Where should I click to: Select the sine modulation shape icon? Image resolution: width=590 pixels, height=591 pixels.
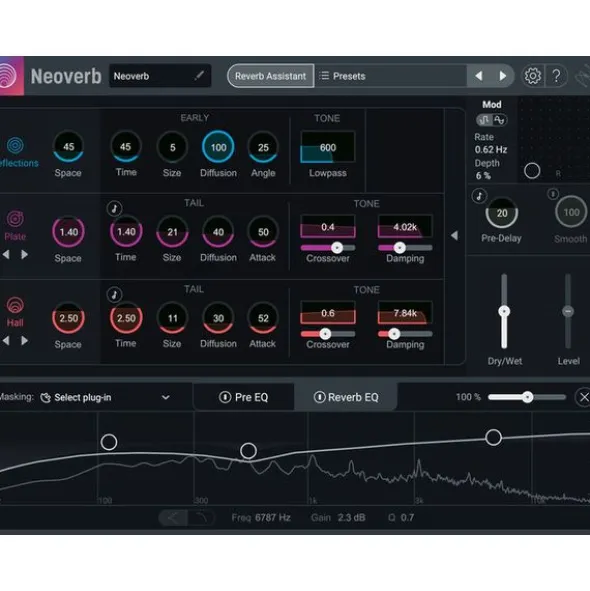click(x=500, y=120)
